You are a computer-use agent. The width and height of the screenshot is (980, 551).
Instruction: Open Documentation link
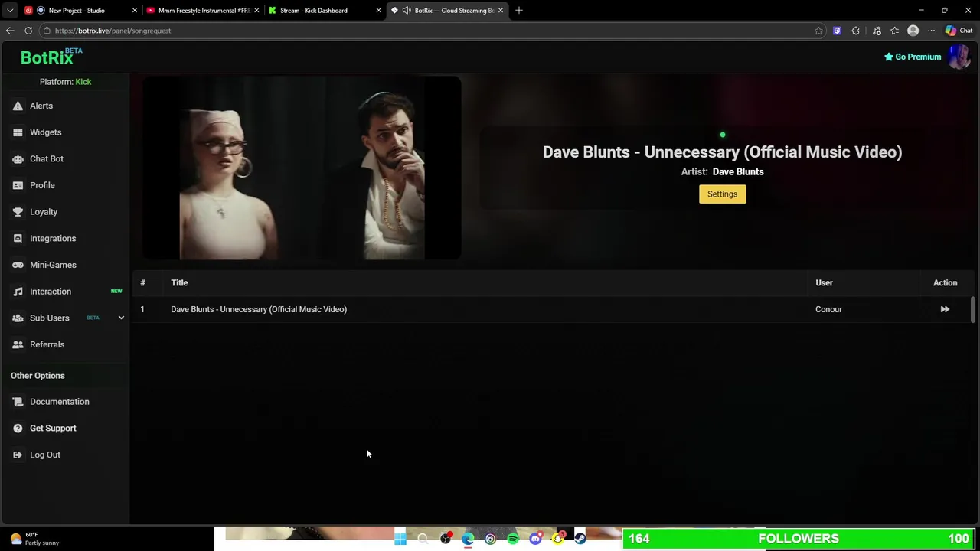[x=60, y=402]
